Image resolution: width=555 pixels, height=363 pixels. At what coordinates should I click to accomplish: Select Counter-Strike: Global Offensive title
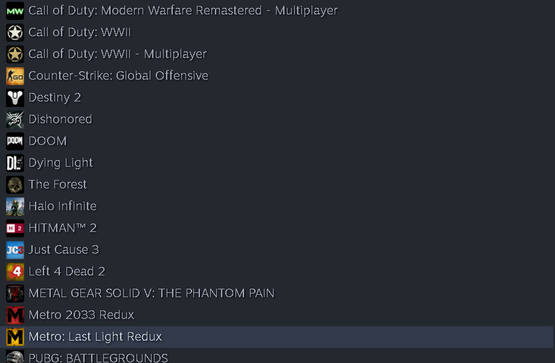click(x=118, y=76)
